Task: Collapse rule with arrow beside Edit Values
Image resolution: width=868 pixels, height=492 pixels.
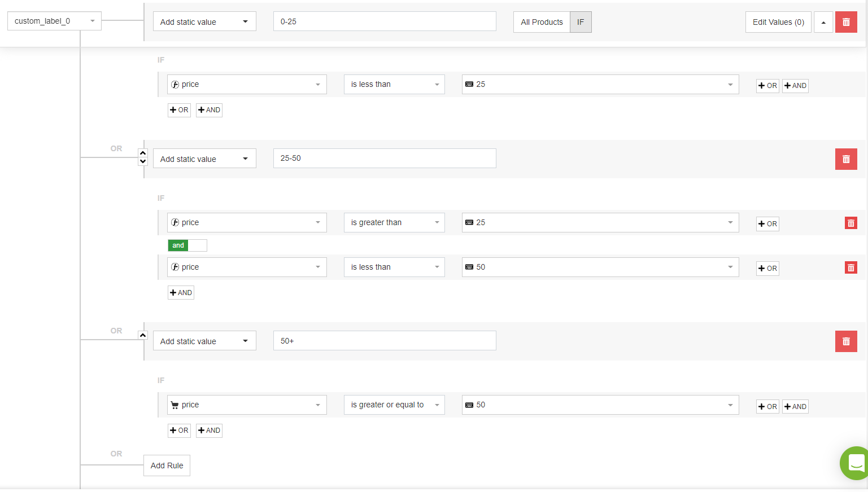Action: (x=823, y=22)
